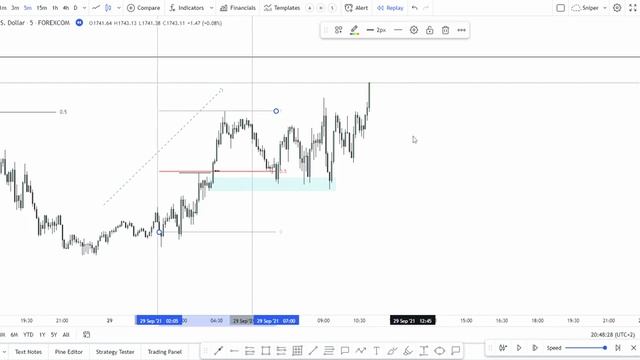640x360 pixels.
Task: Open Go to date calendar icon
Action: coord(87,334)
